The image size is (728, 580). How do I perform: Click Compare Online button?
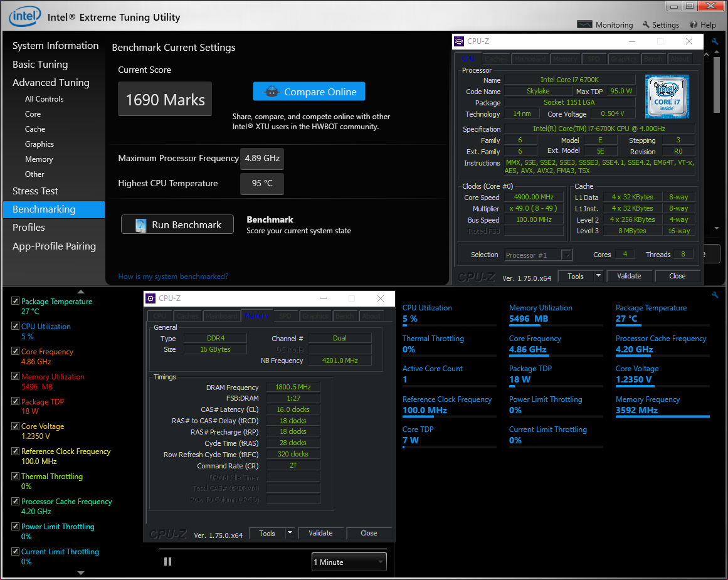(309, 92)
